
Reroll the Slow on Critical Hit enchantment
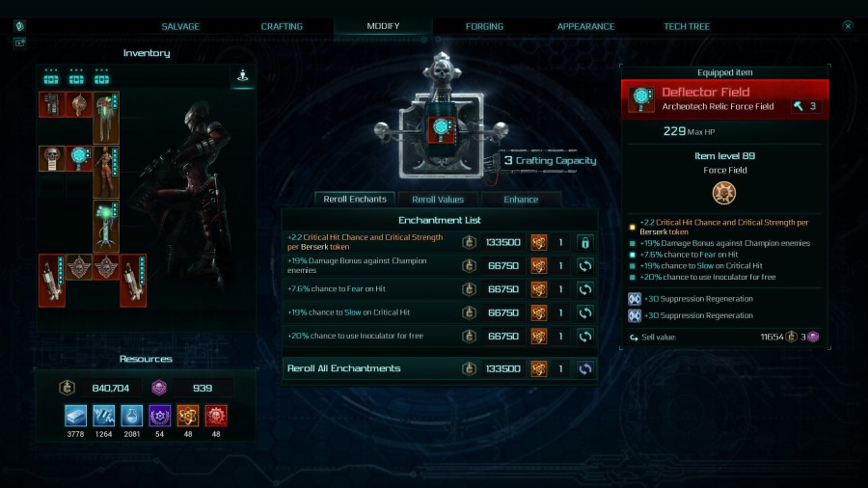584,313
